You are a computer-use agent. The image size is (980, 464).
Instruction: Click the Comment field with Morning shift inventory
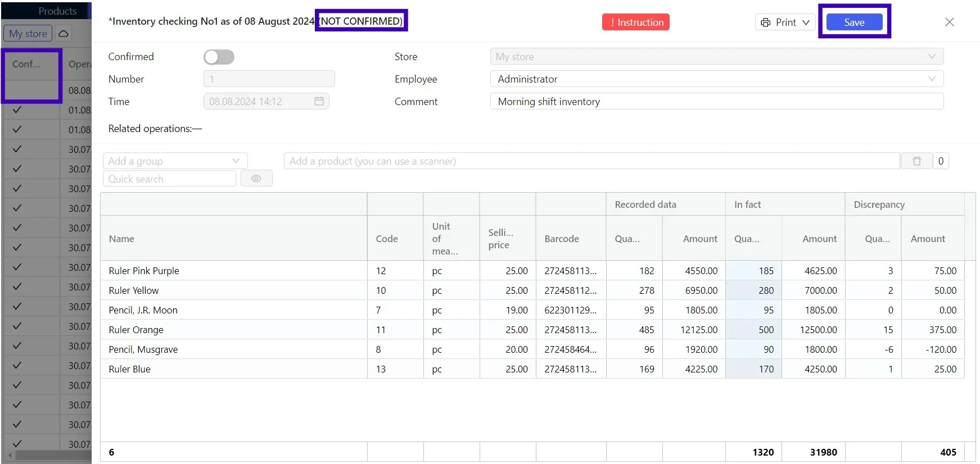tap(717, 102)
